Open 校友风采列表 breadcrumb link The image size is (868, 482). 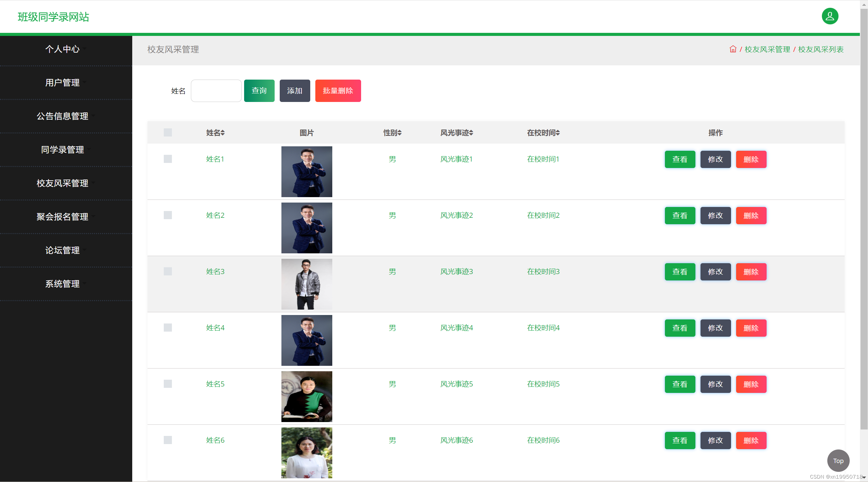pyautogui.click(x=821, y=49)
